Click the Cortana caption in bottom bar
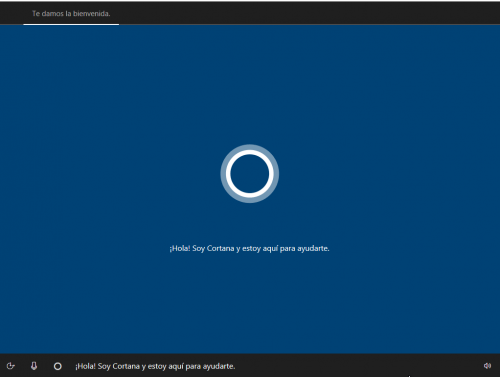This screenshot has width=500, height=377. pos(155,366)
